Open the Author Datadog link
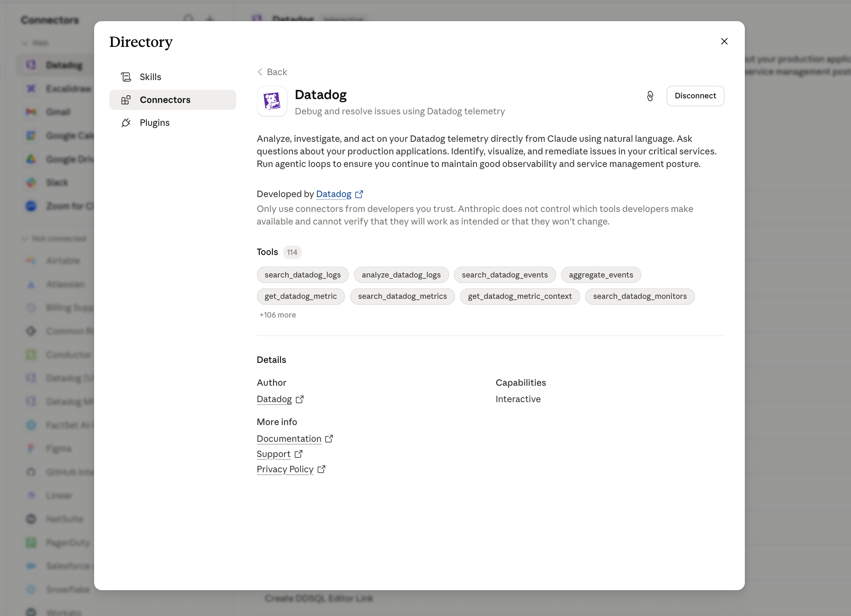 pyautogui.click(x=274, y=399)
